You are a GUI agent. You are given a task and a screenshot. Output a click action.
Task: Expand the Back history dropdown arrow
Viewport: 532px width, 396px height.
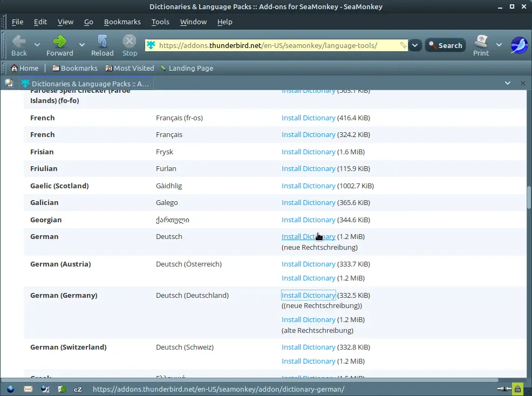(x=37, y=45)
